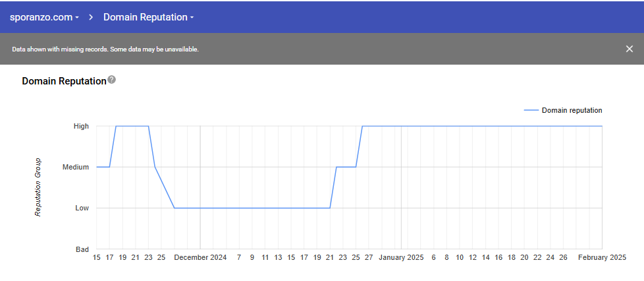The image size is (644, 281).
Task: Select the Bad label on the y-axis
Action: [x=82, y=250]
